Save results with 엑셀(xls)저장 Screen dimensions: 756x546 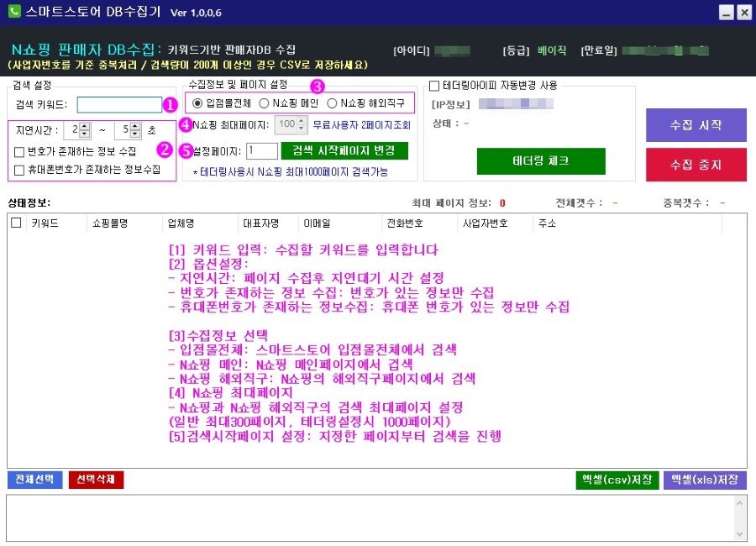[x=705, y=480]
